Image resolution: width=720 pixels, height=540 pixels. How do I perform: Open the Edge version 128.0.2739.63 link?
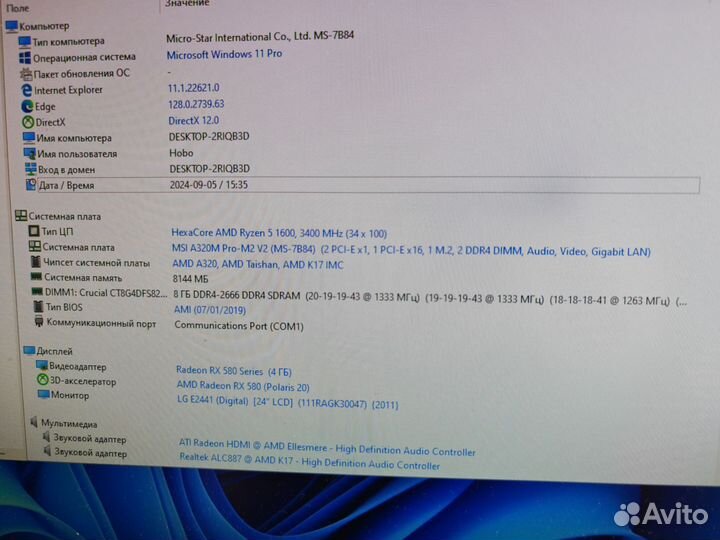click(196, 104)
